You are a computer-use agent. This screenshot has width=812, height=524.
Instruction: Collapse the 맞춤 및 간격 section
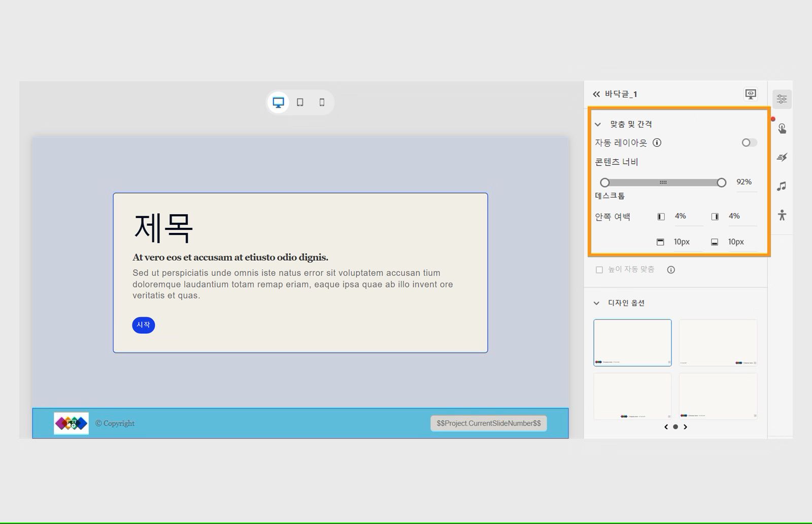click(x=597, y=124)
